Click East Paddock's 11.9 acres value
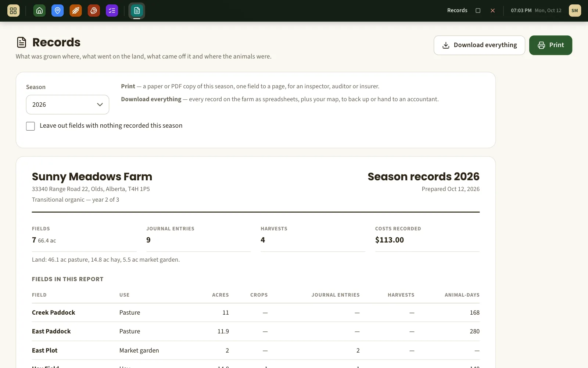The width and height of the screenshot is (588, 368). click(x=223, y=331)
